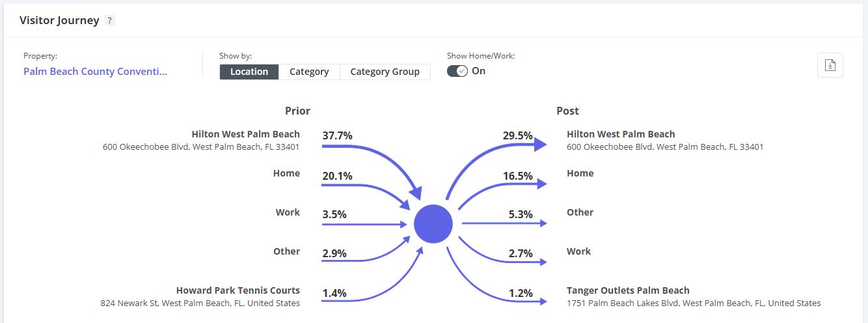The height and width of the screenshot is (323, 868).
Task: Switch to the Category tab
Action: click(309, 72)
